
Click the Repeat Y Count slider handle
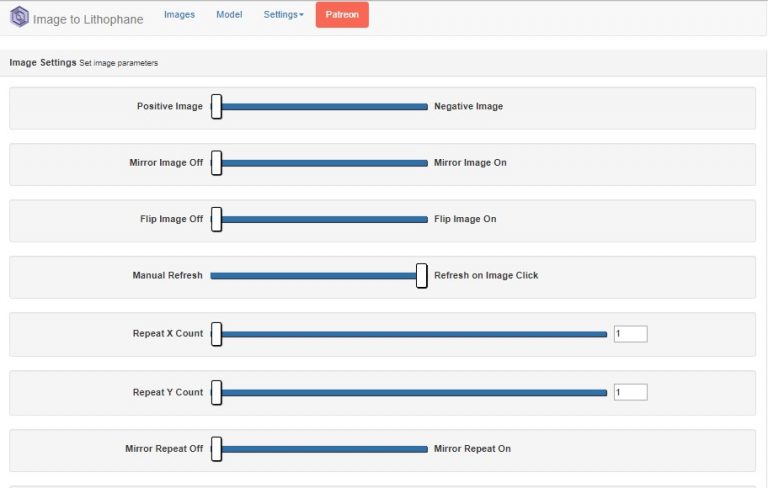coord(216,392)
